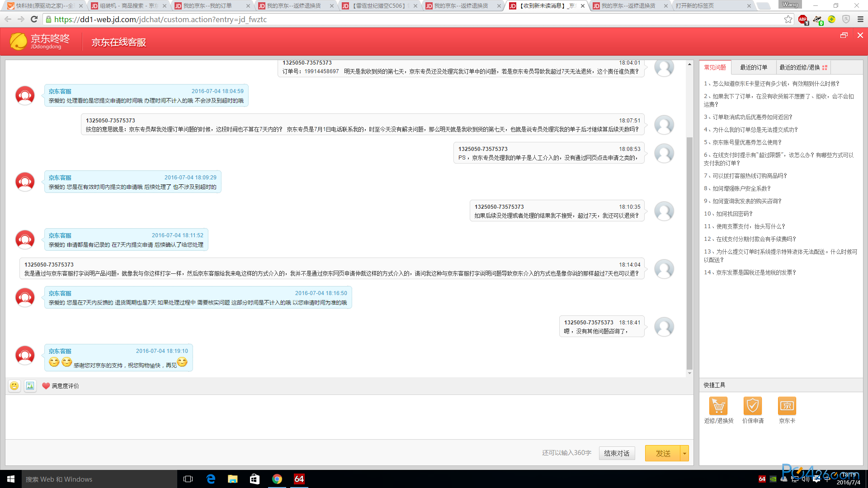Click the 价保申请 shield icon
868x488 pixels.
coord(753,406)
